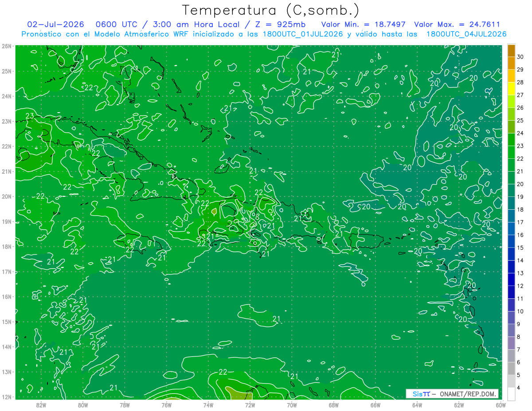Click the longitude label 74W
The height and width of the screenshot is (411, 532).
[208, 405]
